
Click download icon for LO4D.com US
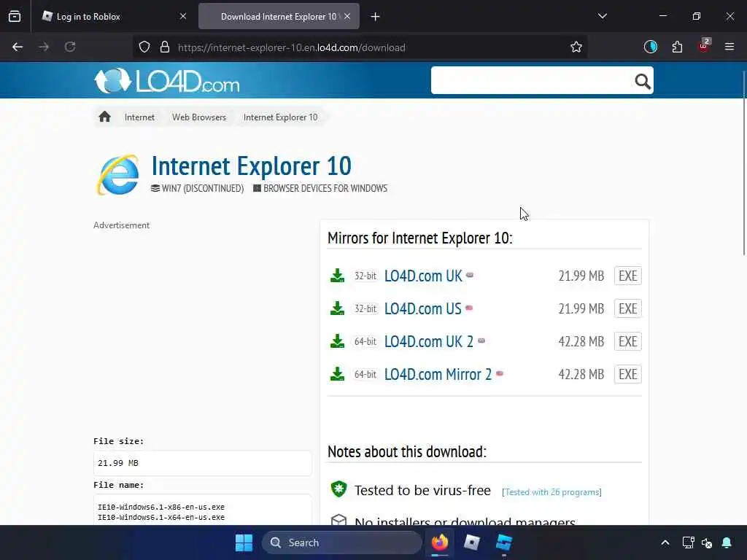[337, 308]
